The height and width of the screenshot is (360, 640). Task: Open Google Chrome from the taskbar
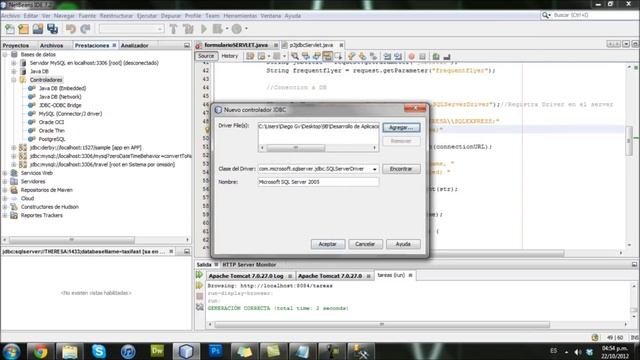[x=40, y=351]
